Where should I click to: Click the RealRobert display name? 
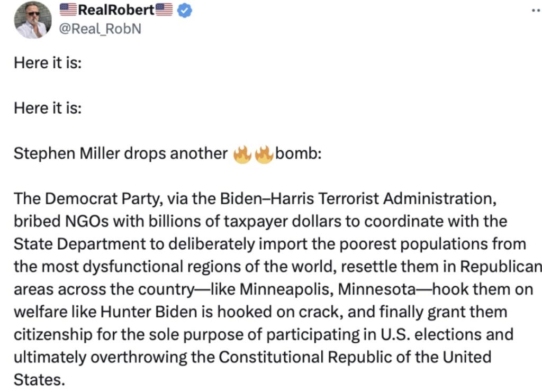(x=116, y=10)
